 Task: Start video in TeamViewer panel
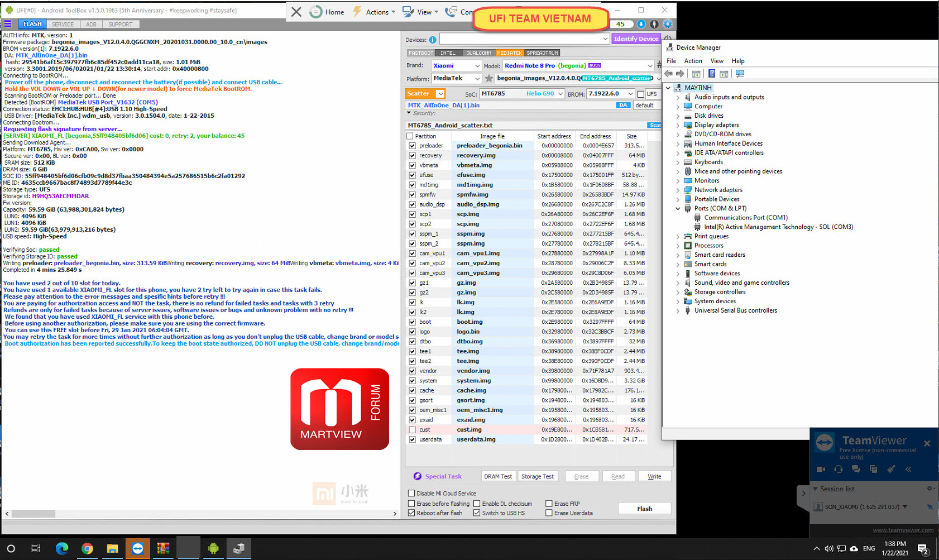(821, 470)
